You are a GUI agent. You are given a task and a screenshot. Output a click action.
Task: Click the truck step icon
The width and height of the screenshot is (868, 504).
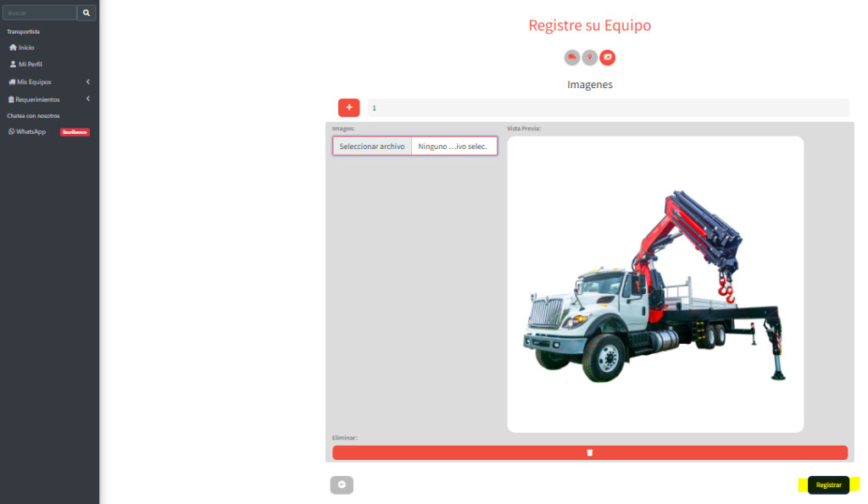(x=572, y=58)
